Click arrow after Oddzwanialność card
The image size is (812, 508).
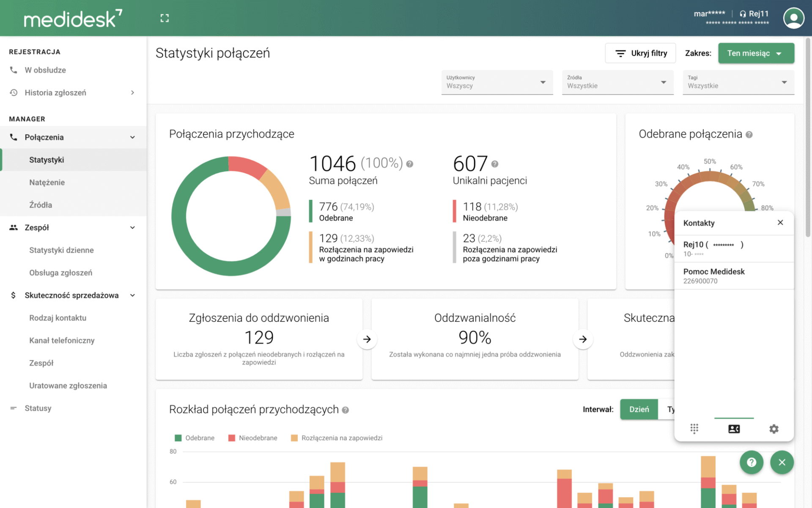(x=583, y=339)
